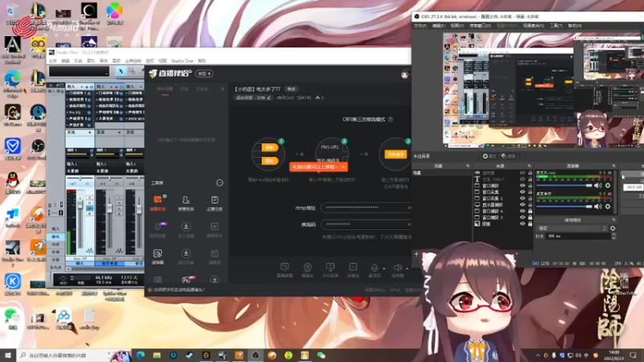Toggle eye icon on 窗口采集 2 source

point(522,198)
